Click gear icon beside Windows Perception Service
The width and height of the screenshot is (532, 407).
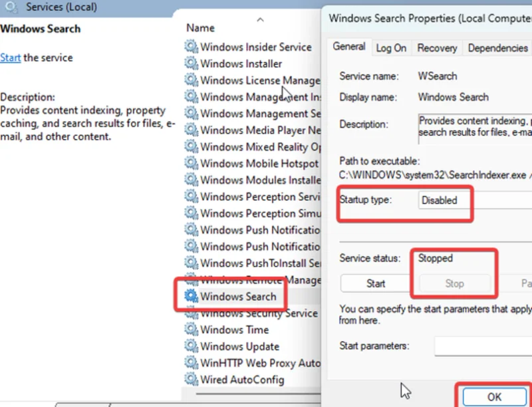tap(191, 196)
